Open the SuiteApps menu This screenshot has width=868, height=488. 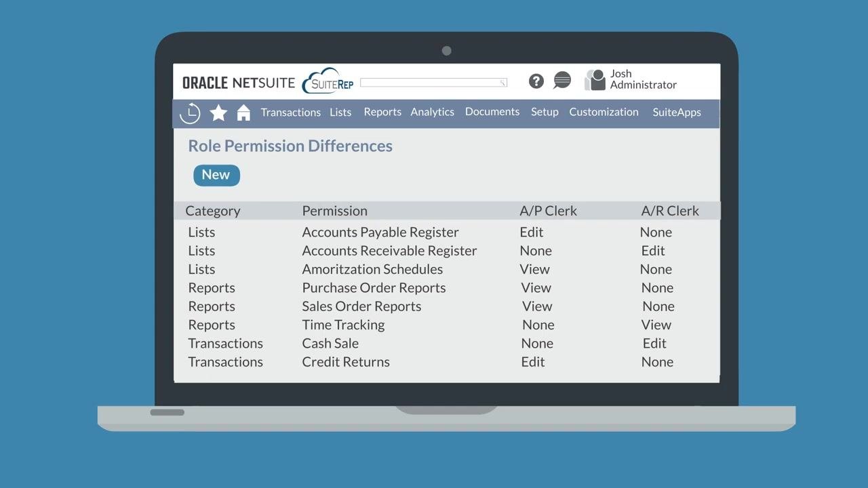coord(677,113)
